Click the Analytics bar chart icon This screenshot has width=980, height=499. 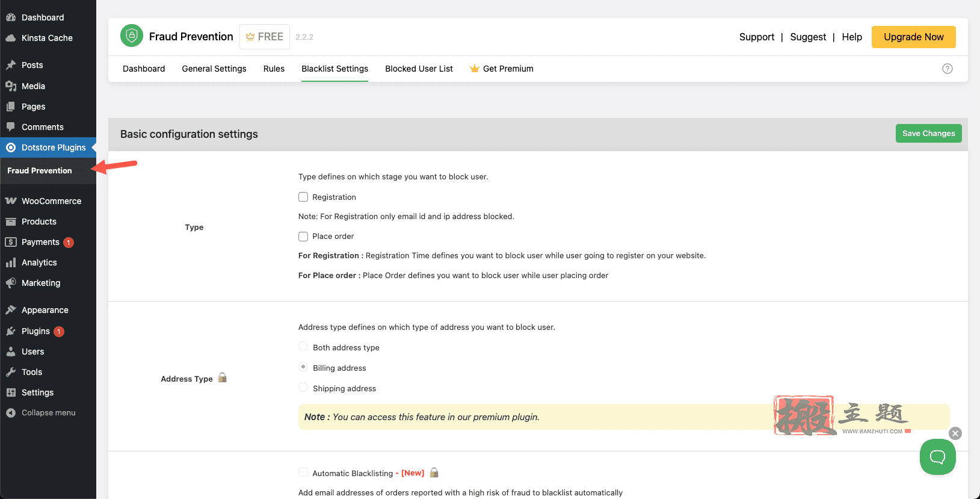(11, 262)
